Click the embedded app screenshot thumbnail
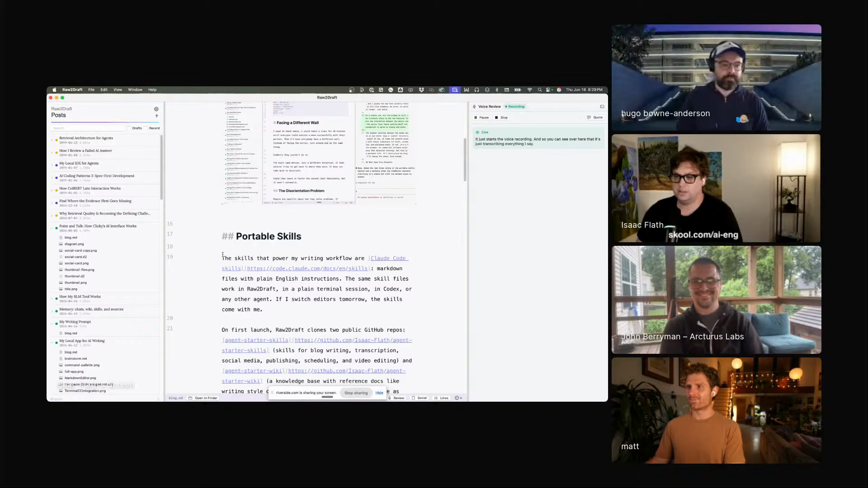Viewport: 868px width, 488px height. 319,153
